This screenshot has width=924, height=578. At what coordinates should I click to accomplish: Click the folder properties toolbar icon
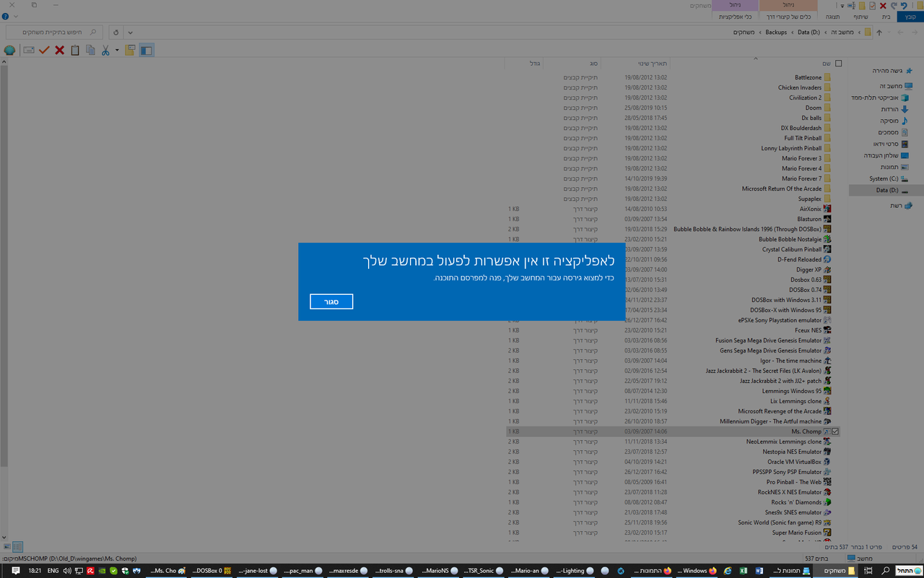130,51
